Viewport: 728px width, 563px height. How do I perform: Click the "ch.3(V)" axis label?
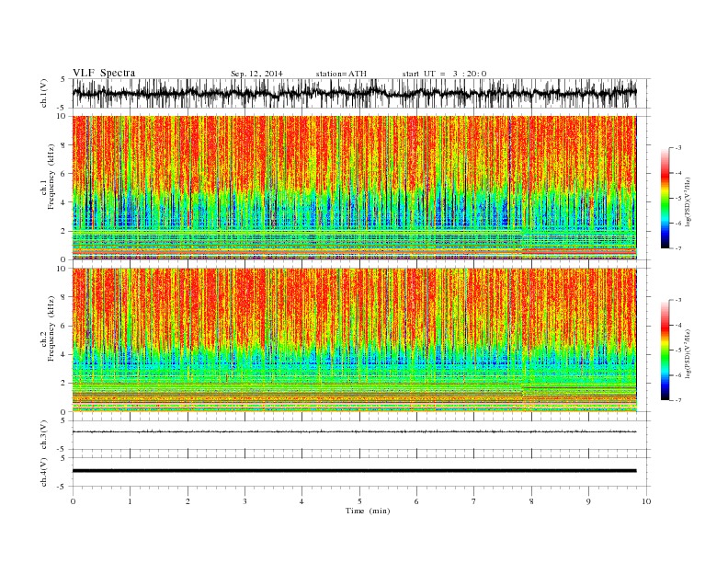pyautogui.click(x=44, y=435)
